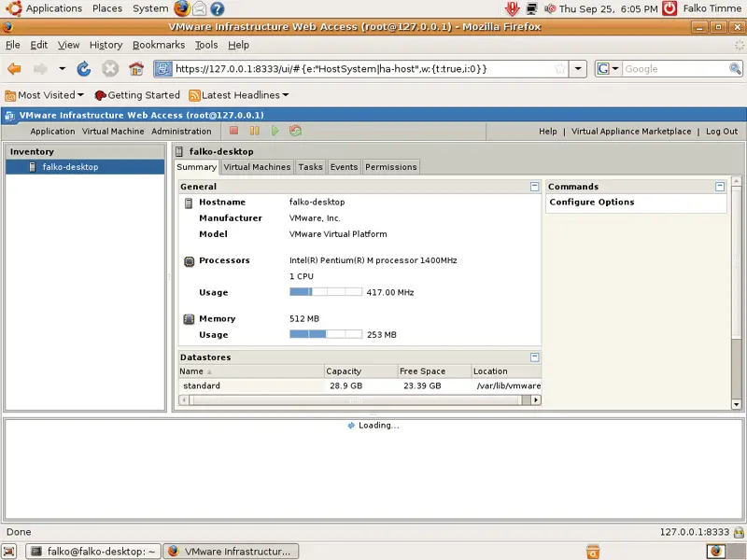747x560 pixels.
Task: Click Log Out
Action: coord(721,132)
